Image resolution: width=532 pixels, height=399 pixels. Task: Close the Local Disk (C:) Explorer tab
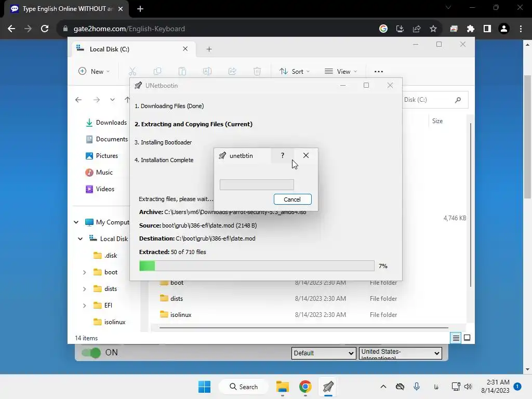pyautogui.click(x=185, y=49)
